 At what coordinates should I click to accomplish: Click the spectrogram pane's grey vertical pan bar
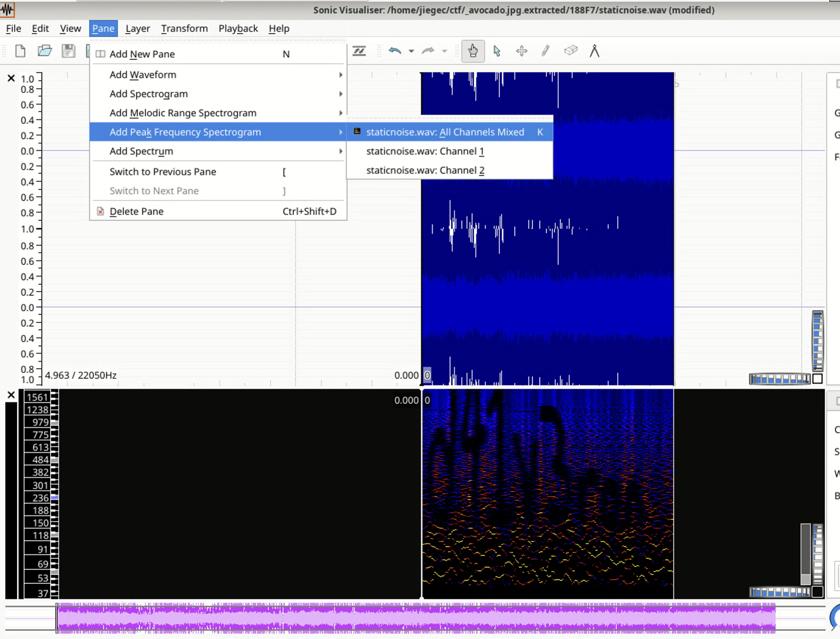coord(805,554)
